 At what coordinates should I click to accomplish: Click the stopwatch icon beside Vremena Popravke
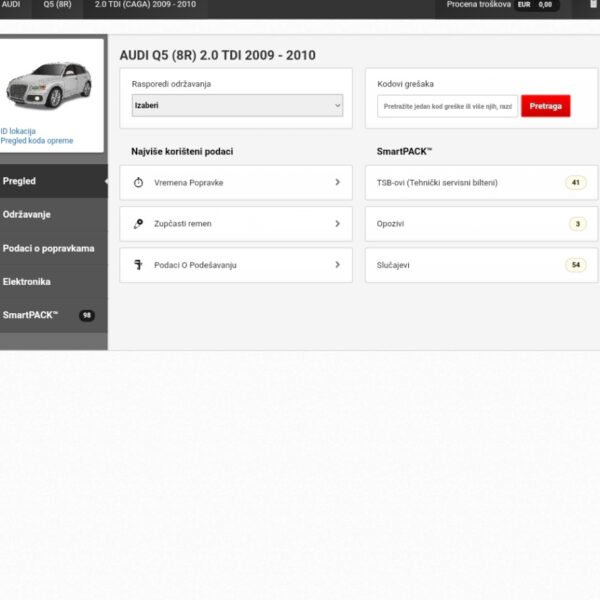coord(138,183)
